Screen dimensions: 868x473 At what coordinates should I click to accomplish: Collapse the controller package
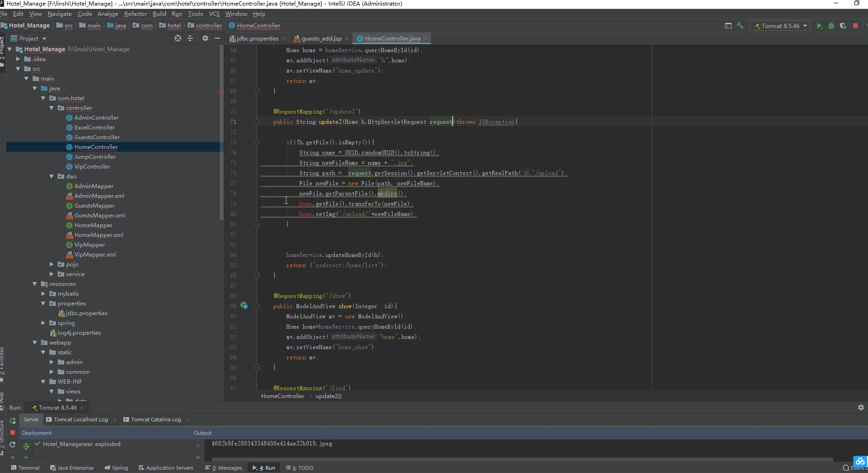[52, 108]
